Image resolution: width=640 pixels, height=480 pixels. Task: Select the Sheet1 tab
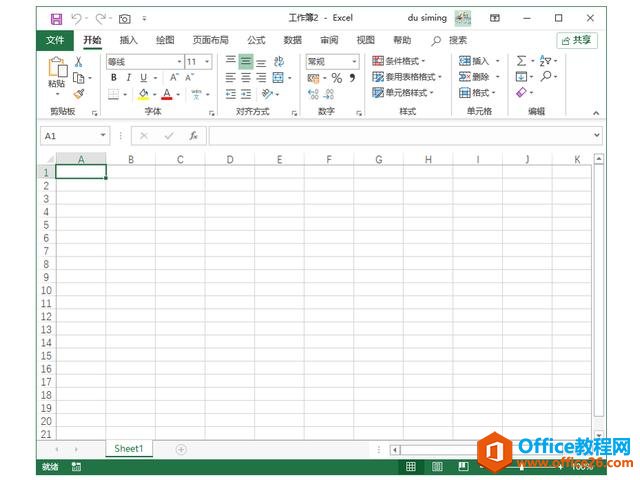[x=129, y=449]
